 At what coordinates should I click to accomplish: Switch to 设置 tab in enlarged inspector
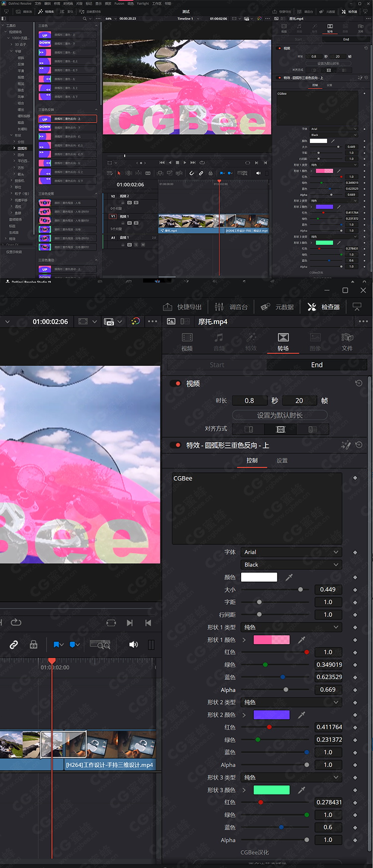[282, 461]
